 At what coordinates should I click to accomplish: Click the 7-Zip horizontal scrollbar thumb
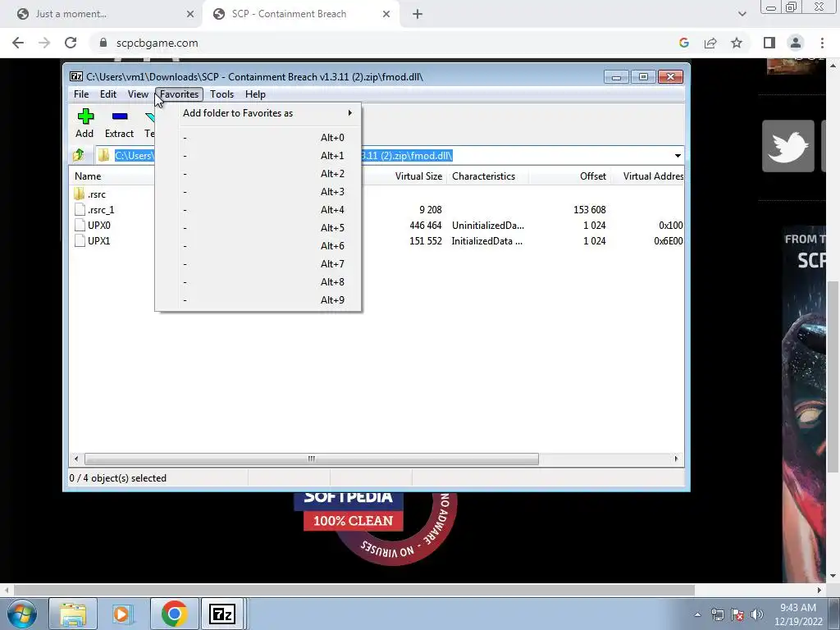[x=311, y=459]
